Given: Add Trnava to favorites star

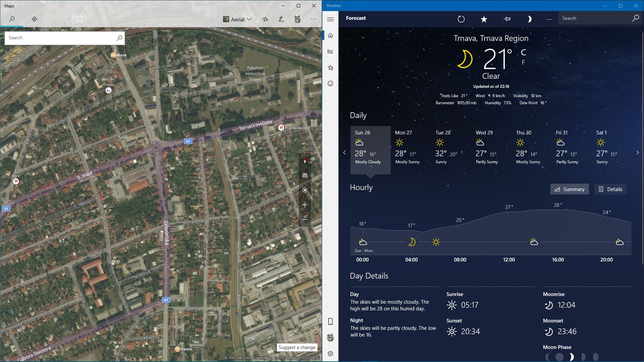Looking at the screenshot, I should (x=484, y=19).
